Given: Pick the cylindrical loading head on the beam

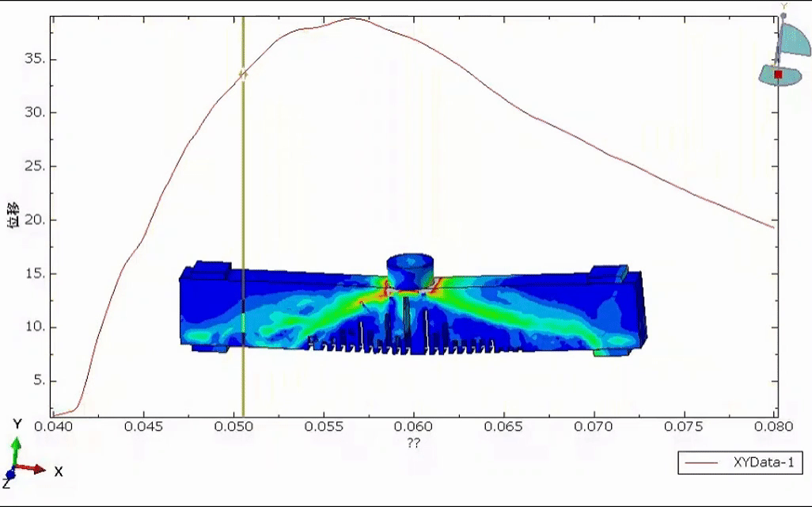Looking at the screenshot, I should (x=411, y=271).
